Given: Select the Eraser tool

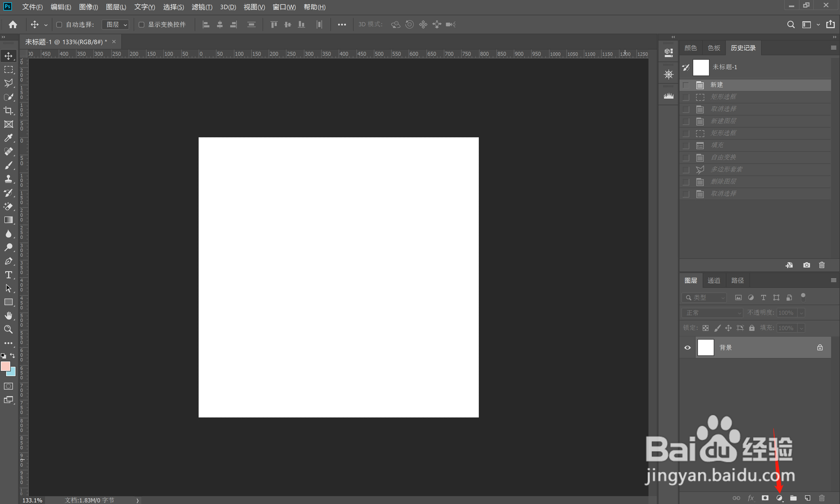Looking at the screenshot, I should (8, 206).
